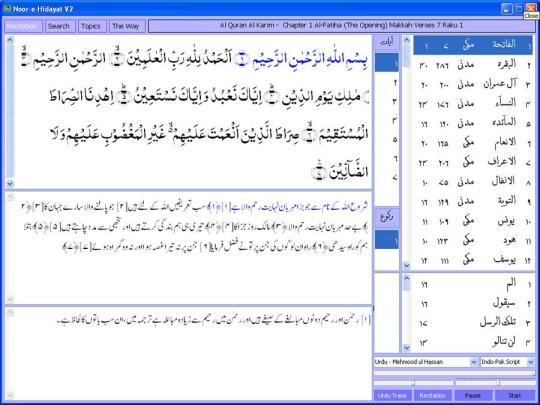The image size is (540, 405).
Task: Select Surah Aal-e-Imran (آل عمران) row
Action: pos(473,84)
